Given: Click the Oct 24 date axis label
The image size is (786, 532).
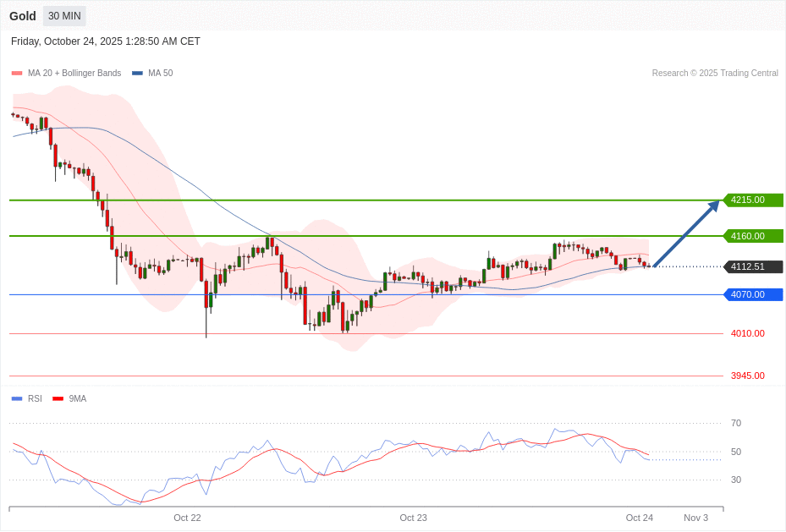Looking at the screenshot, I should 639,518.
